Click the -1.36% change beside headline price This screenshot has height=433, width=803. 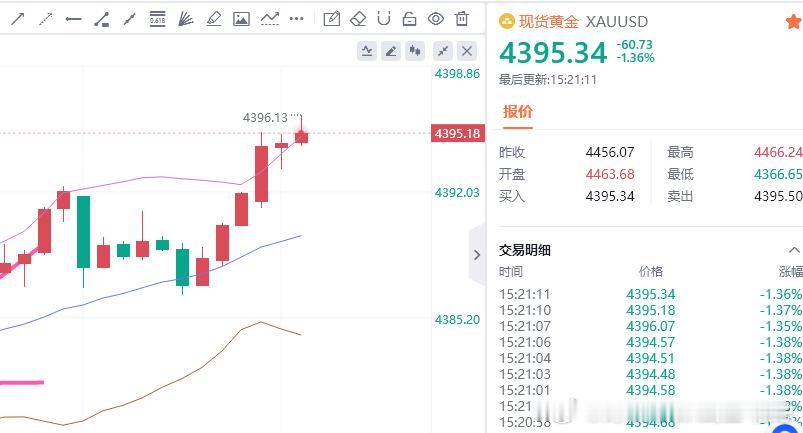coord(636,58)
